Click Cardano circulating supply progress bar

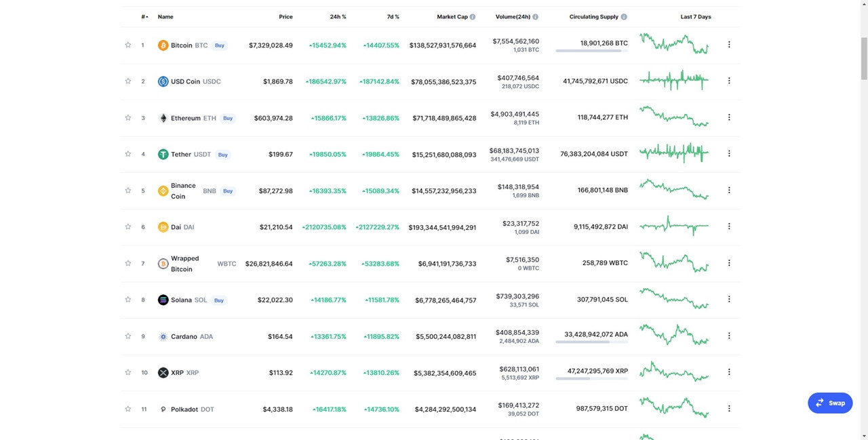(x=591, y=342)
